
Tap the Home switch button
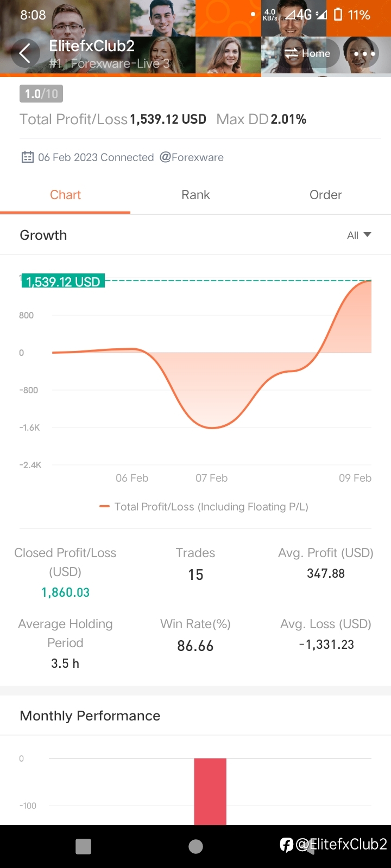point(307,53)
